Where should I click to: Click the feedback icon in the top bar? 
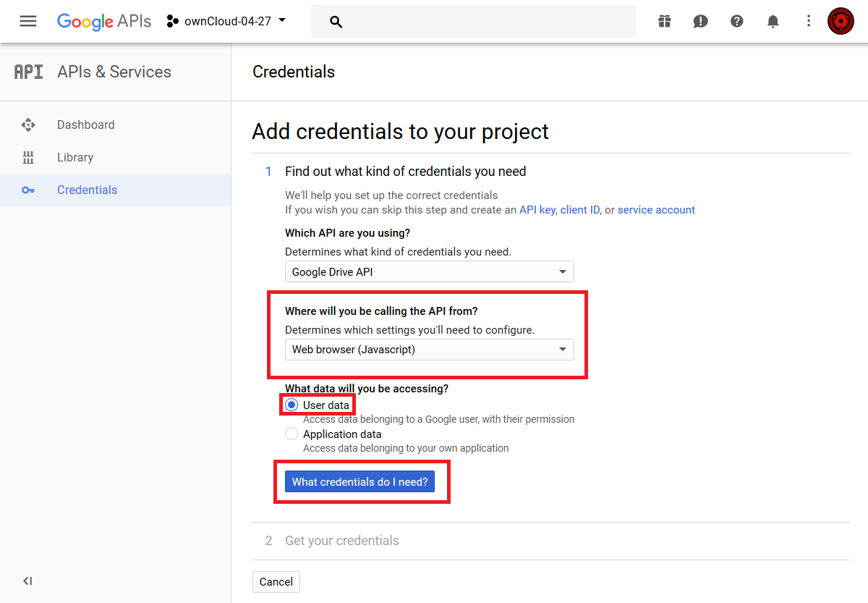pyautogui.click(x=700, y=21)
